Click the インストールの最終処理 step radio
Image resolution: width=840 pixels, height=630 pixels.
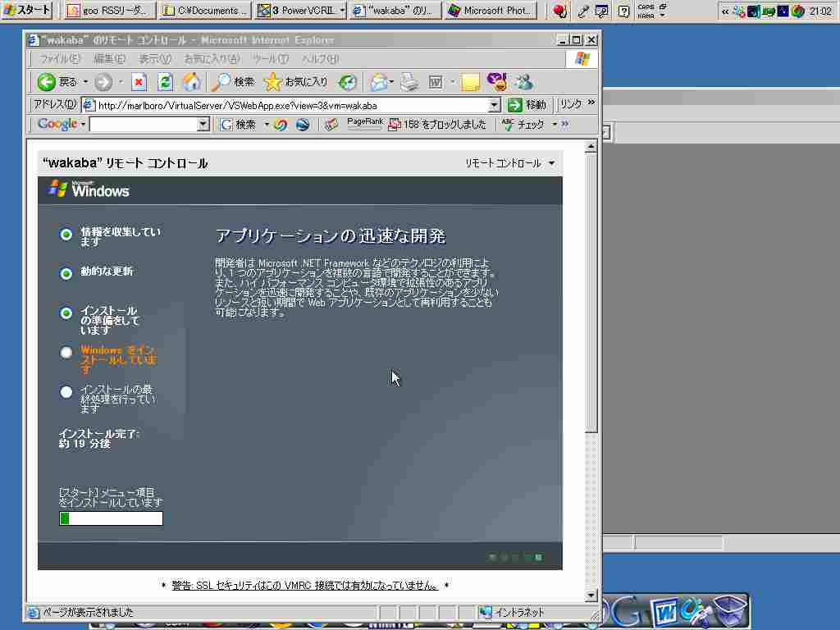point(66,391)
